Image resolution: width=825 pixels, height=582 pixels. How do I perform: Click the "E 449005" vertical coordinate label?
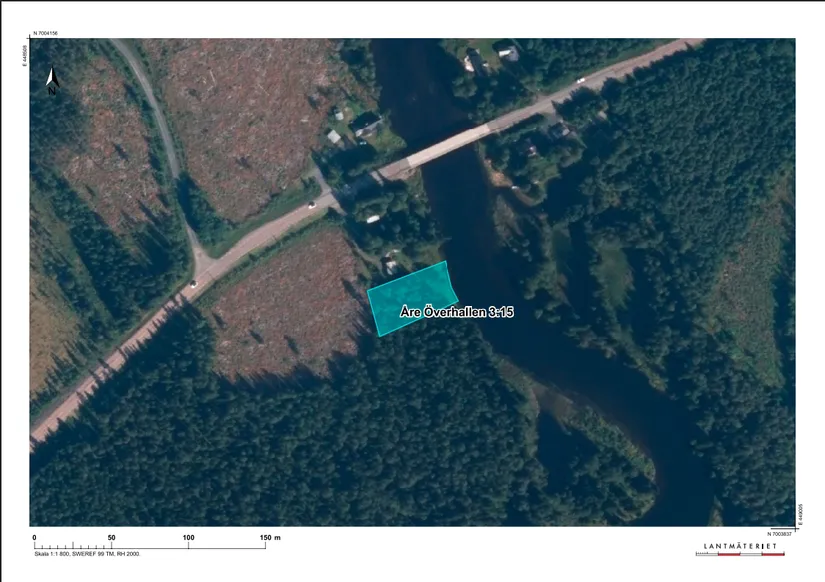(800, 515)
